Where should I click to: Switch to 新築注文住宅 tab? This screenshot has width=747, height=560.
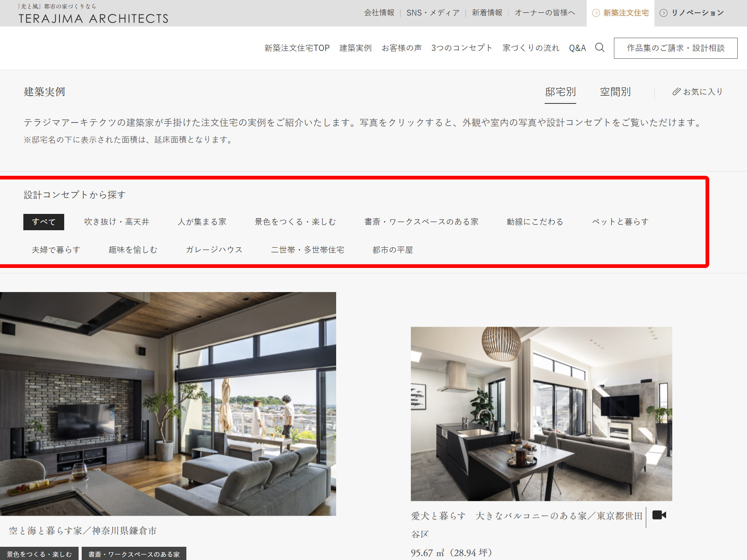pos(620,13)
